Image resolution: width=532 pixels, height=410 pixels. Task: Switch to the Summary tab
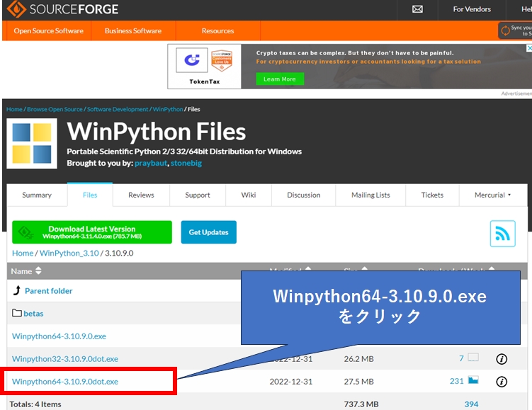point(37,195)
